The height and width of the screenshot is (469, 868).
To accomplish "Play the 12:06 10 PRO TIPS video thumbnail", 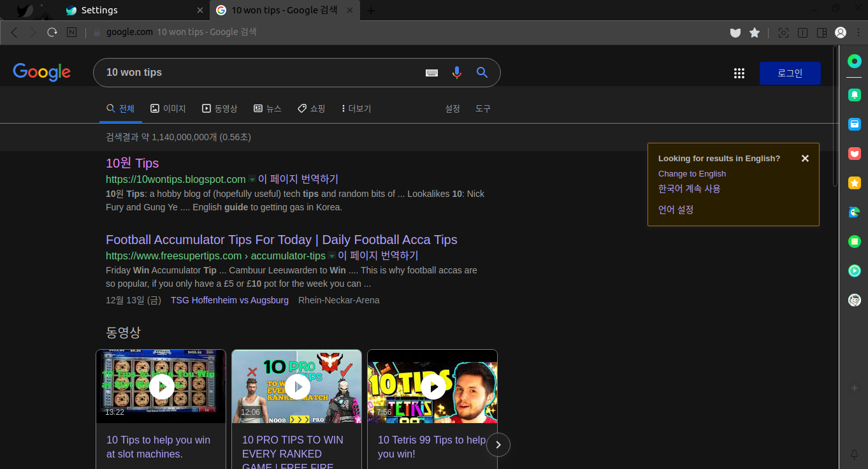I will coord(297,386).
